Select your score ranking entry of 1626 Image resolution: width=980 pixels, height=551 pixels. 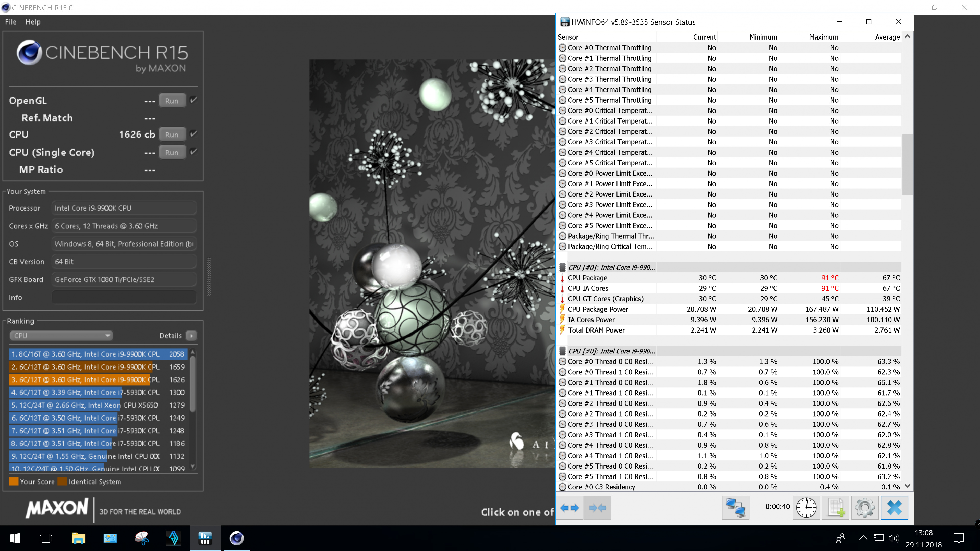point(98,379)
